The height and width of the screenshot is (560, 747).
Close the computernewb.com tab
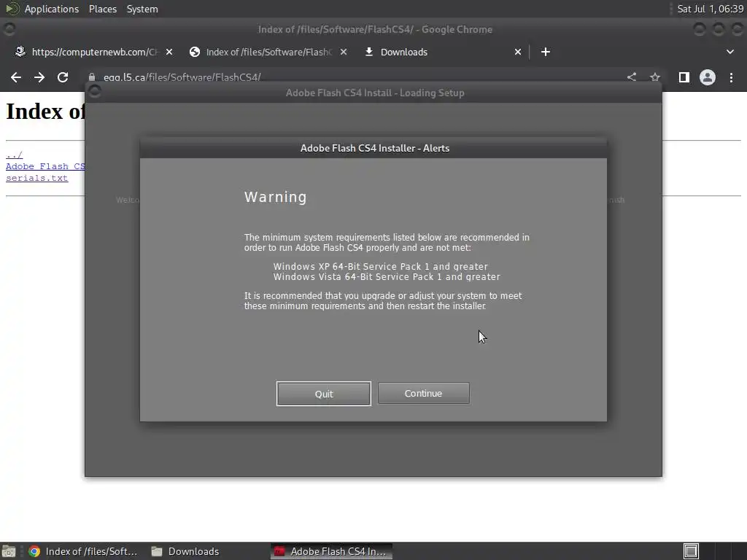tap(169, 52)
